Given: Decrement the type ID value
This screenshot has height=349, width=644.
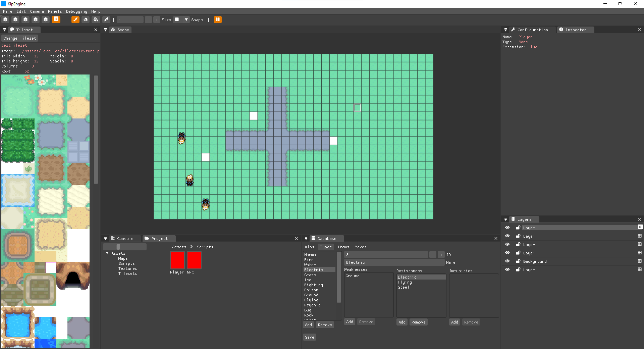Looking at the screenshot, I should pyautogui.click(x=433, y=255).
